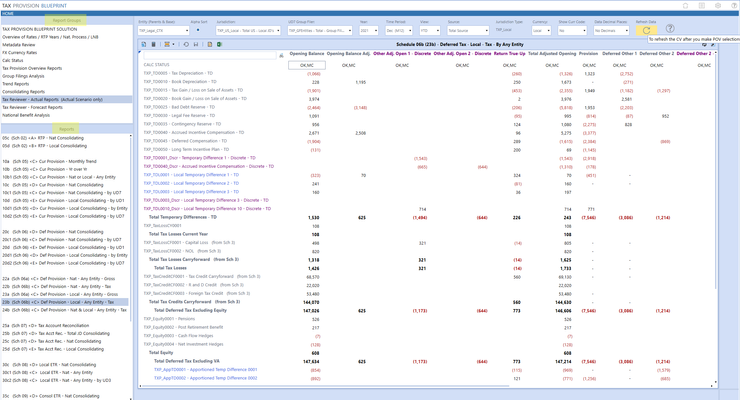Open Calc Status report group

pos(13,60)
